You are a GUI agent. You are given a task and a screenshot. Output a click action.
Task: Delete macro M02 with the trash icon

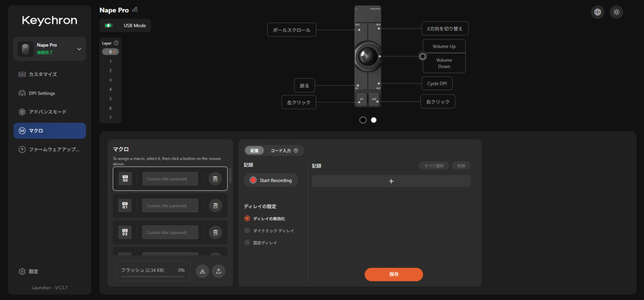215,232
